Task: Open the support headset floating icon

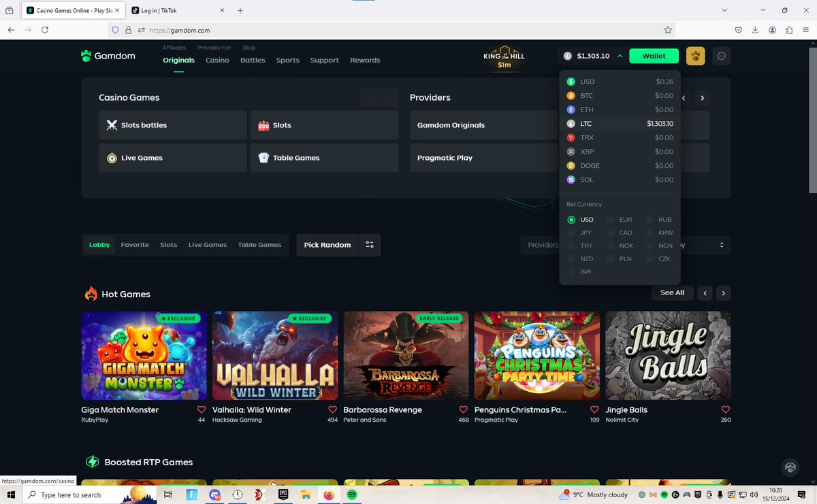Action: click(790, 467)
